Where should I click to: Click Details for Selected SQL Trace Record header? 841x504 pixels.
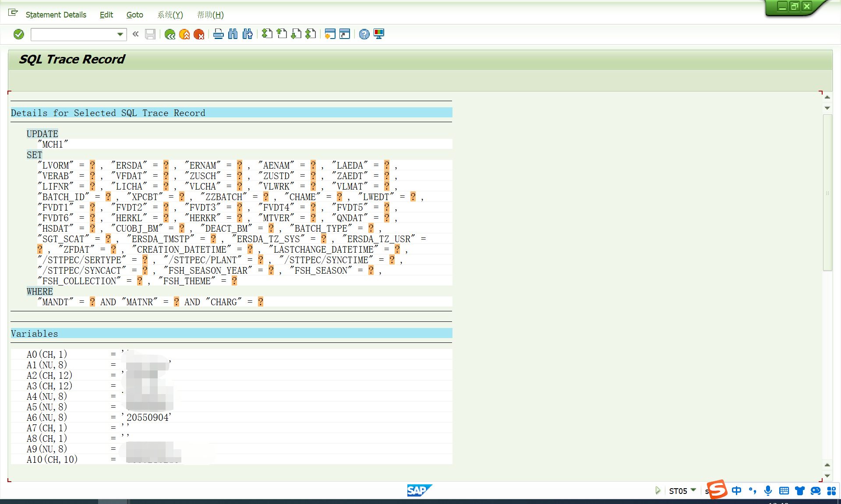[231, 113]
